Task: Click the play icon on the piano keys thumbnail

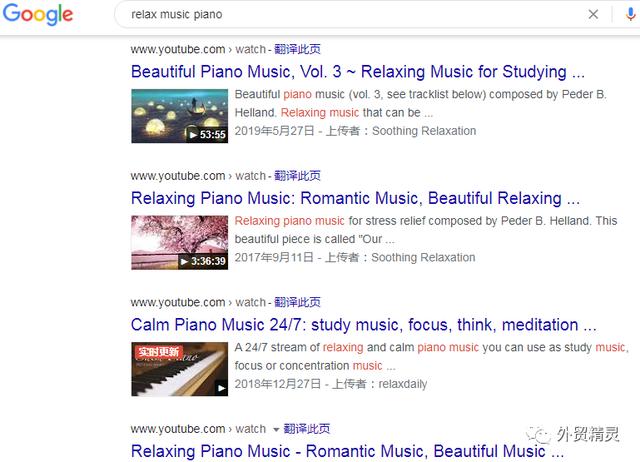Action: pos(221,388)
